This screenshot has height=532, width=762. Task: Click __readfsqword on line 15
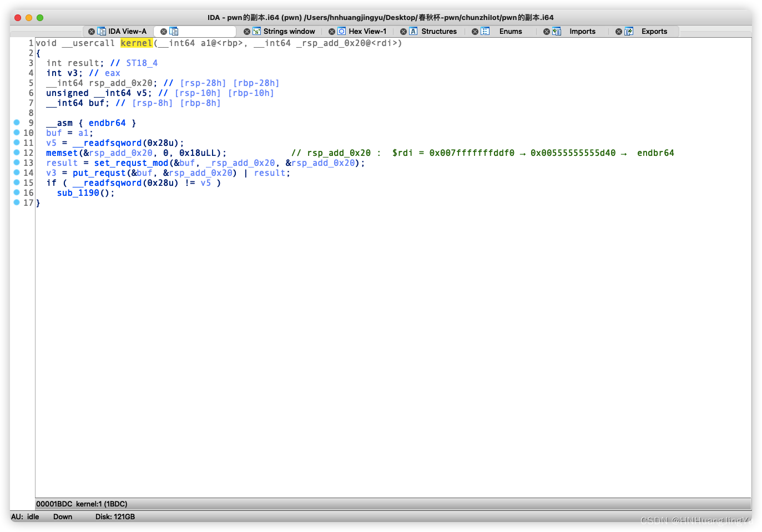click(x=107, y=183)
